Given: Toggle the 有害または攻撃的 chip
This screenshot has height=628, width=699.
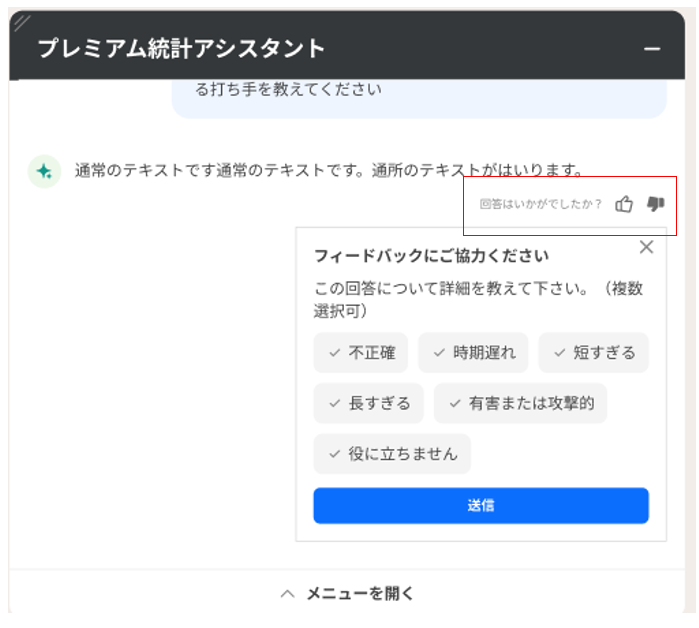Looking at the screenshot, I should pyautogui.click(x=520, y=403).
